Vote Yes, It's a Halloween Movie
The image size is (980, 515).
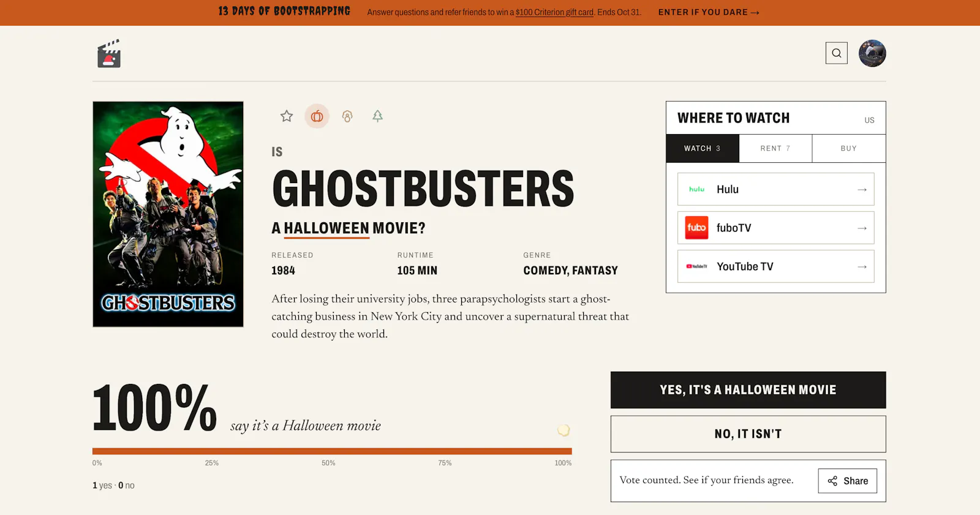748,390
